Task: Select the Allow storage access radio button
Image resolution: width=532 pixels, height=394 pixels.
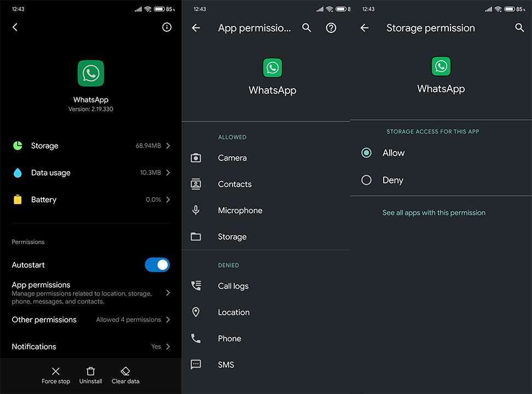Action: 366,153
